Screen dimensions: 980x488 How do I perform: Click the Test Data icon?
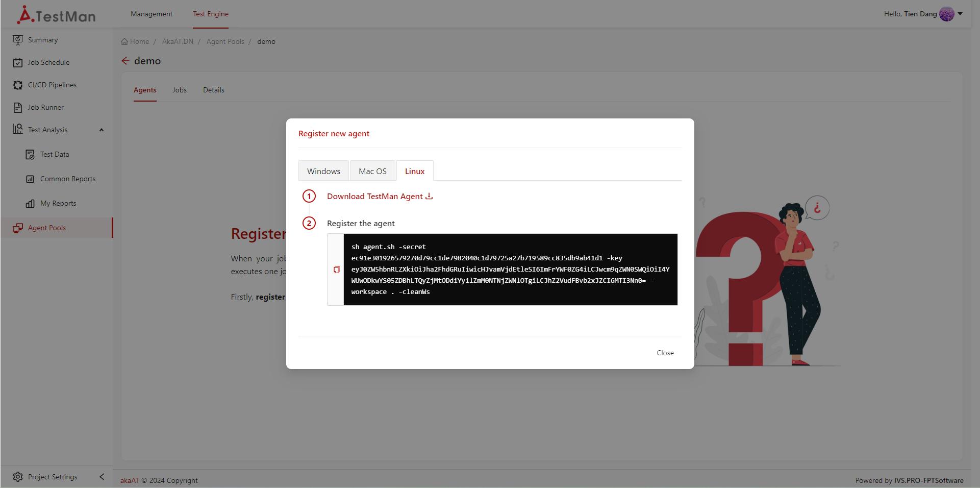click(30, 154)
